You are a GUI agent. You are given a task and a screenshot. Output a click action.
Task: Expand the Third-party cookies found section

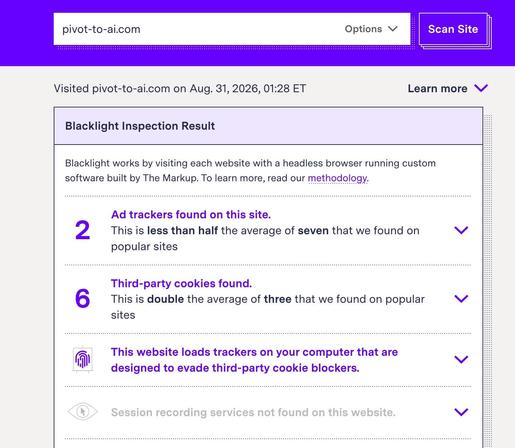point(461,299)
